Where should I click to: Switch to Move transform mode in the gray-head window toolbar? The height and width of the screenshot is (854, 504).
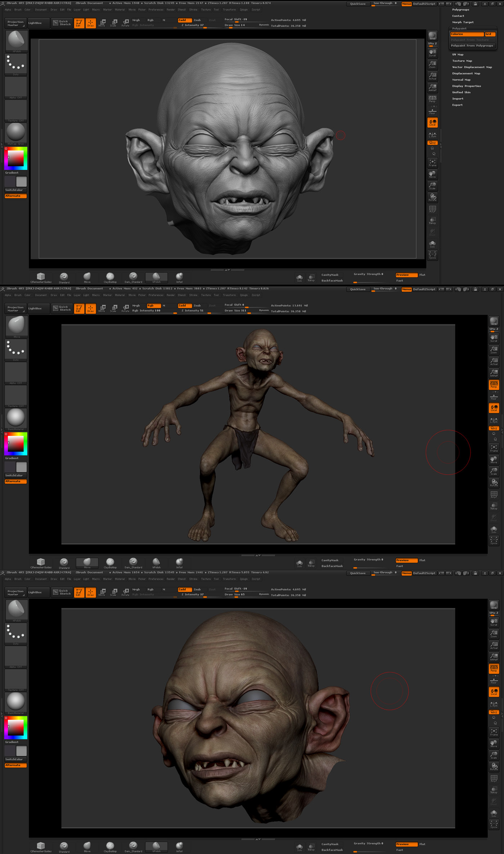pos(102,23)
